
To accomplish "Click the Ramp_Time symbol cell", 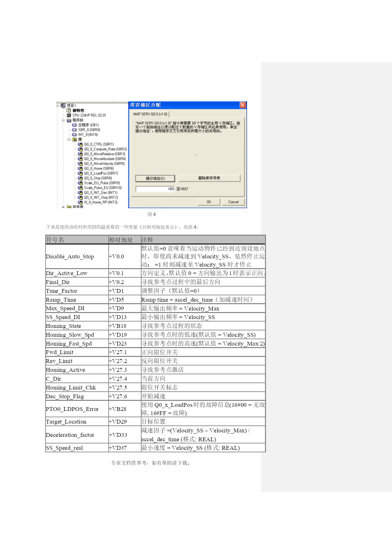I will click(x=77, y=300).
